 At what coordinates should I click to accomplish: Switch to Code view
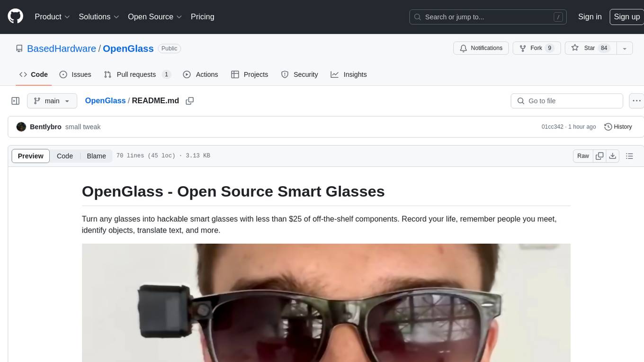pyautogui.click(x=65, y=156)
